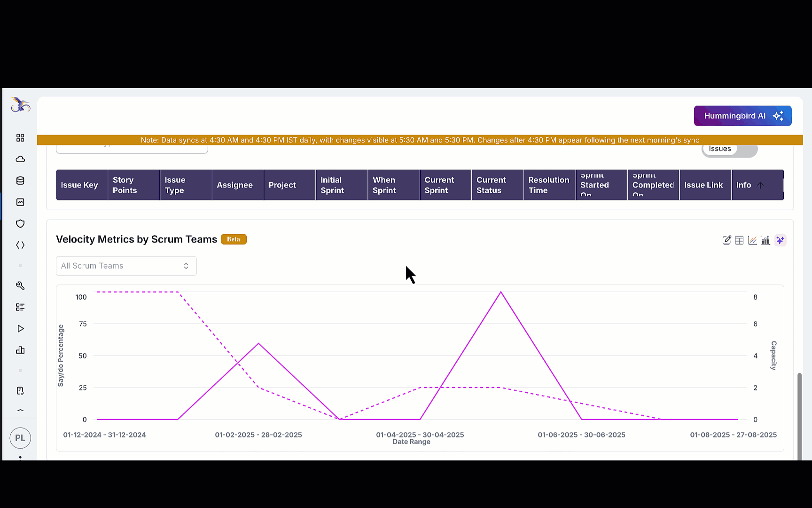Screen dimensions: 812x508
Task: Open the wrench tools icon in sidebar
Action: [20, 286]
